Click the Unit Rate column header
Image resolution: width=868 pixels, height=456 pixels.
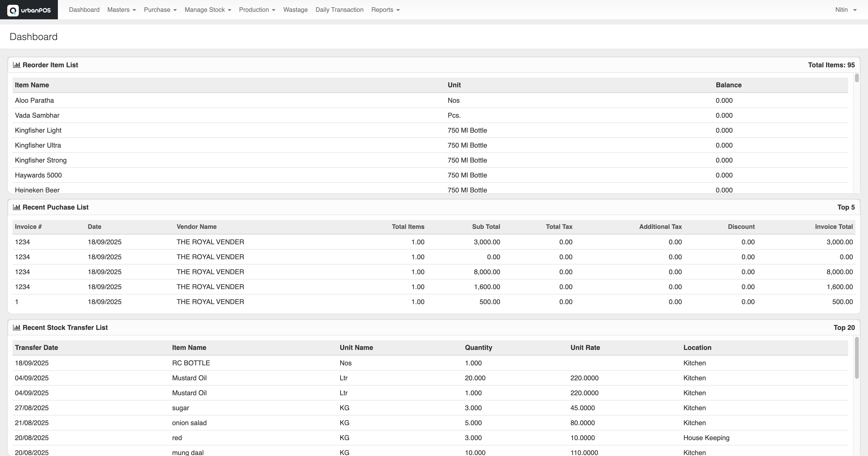(585, 347)
